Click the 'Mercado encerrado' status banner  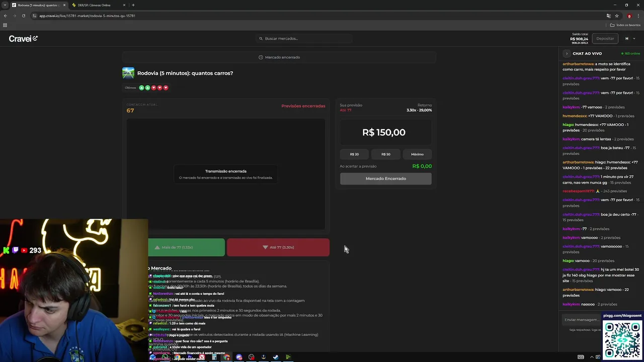(279, 57)
